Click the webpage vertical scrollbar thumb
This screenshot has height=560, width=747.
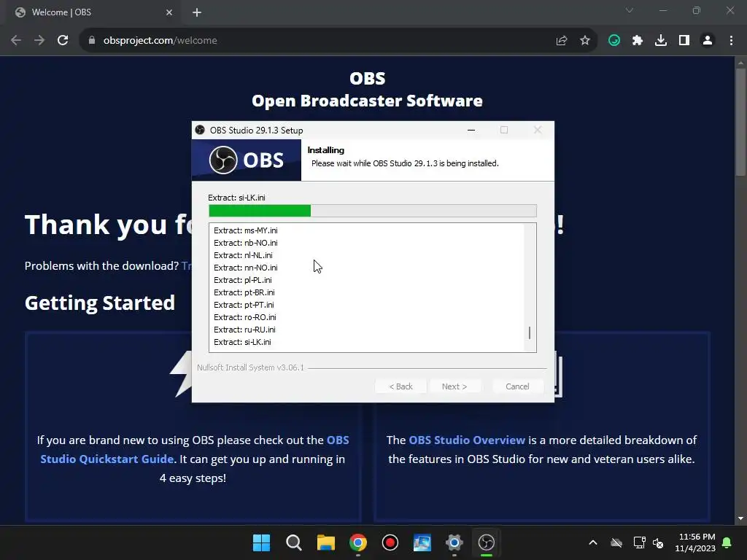(x=740, y=122)
